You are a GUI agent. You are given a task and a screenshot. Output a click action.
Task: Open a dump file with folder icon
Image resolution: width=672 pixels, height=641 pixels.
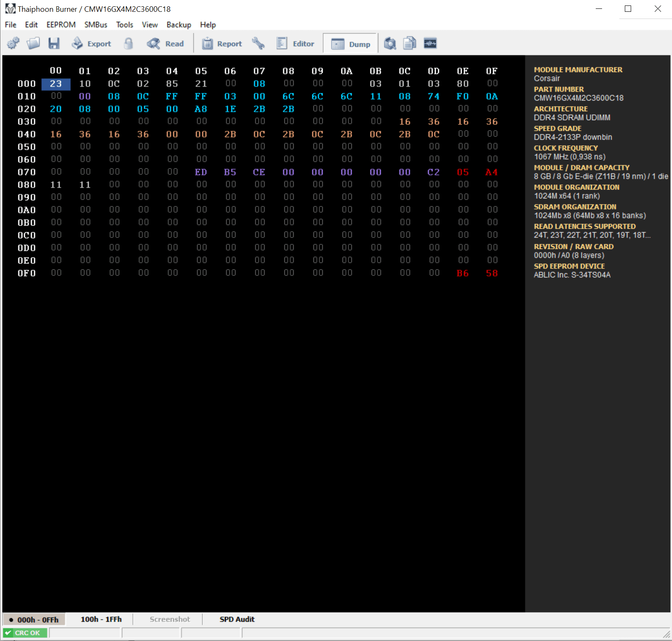pyautogui.click(x=33, y=43)
